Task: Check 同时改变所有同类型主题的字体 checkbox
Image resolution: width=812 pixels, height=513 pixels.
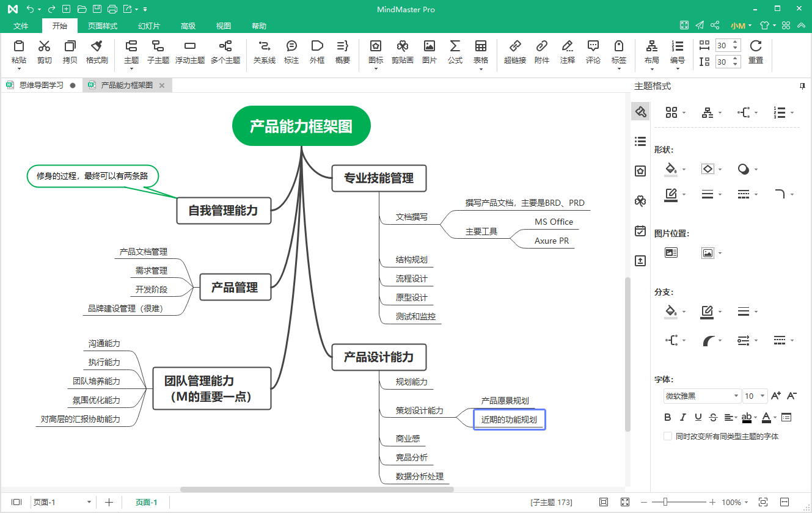Action: tap(668, 436)
